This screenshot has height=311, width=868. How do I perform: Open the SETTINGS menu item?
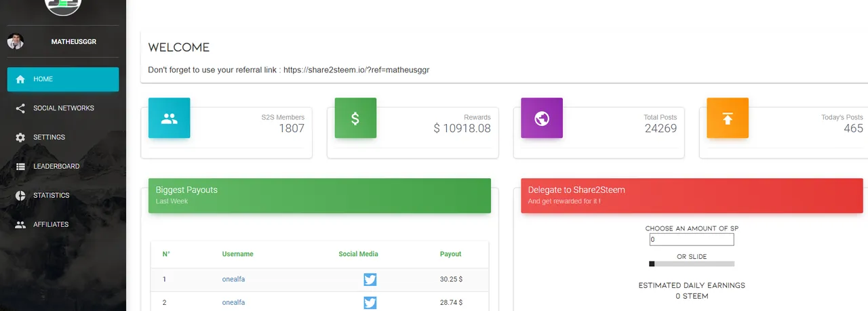[x=63, y=138]
